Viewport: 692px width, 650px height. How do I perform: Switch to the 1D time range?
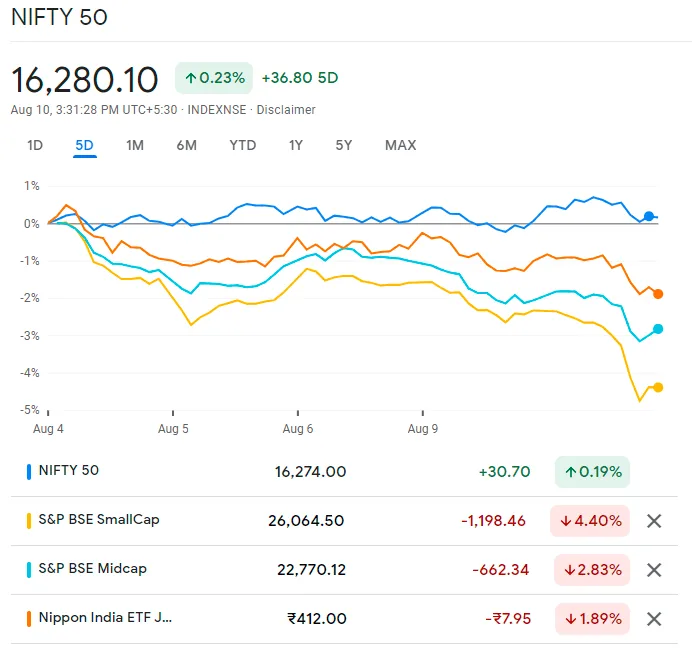click(35, 145)
